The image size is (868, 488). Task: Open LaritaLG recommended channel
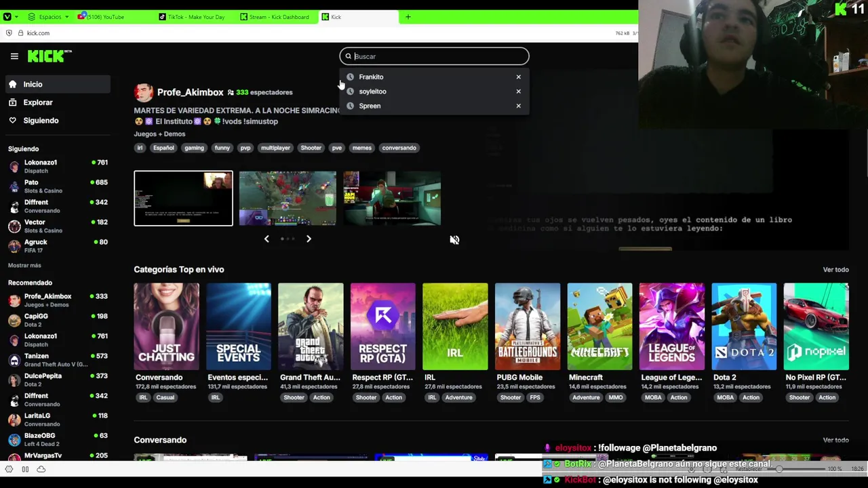click(58, 420)
